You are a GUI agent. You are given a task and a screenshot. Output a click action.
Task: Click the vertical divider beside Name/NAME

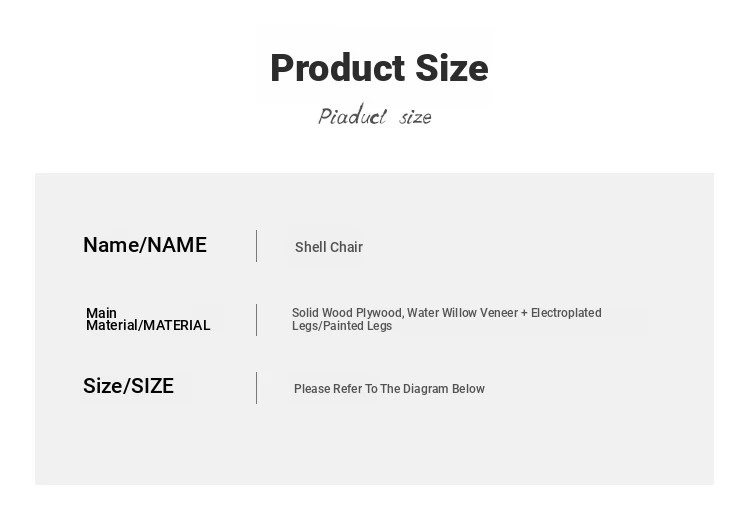pos(257,246)
